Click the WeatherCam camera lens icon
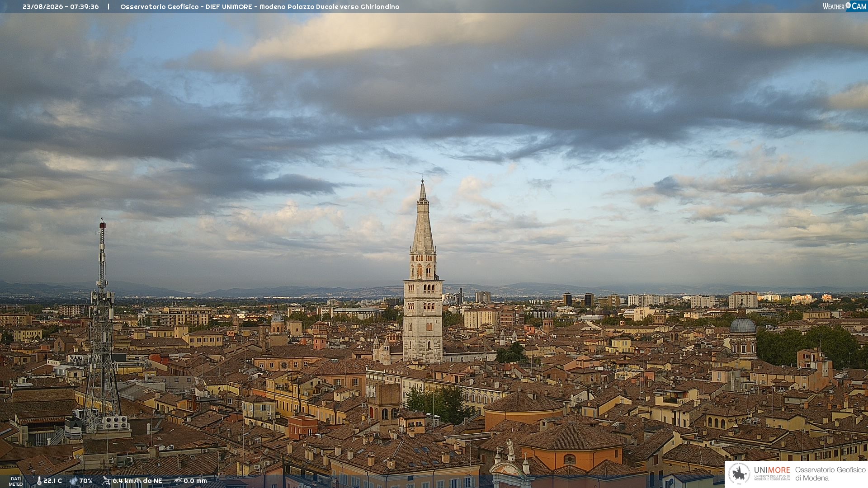868x488 pixels. (x=848, y=6)
